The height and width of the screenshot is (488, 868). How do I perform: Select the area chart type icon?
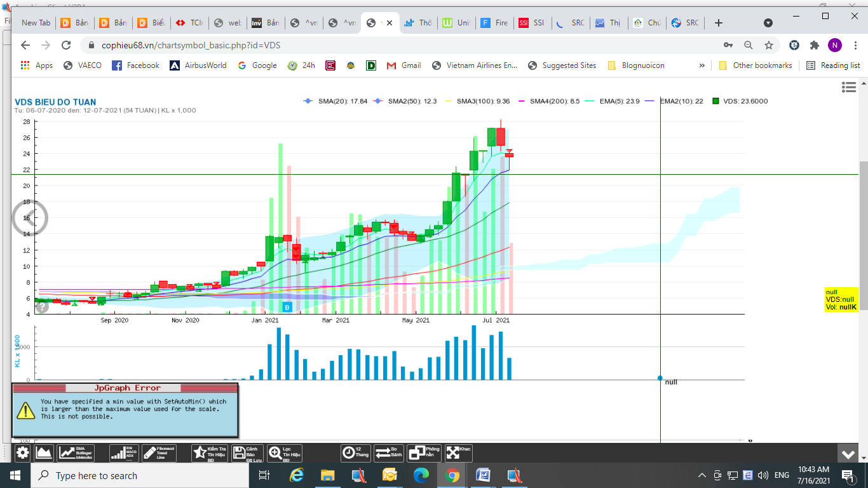click(x=44, y=453)
